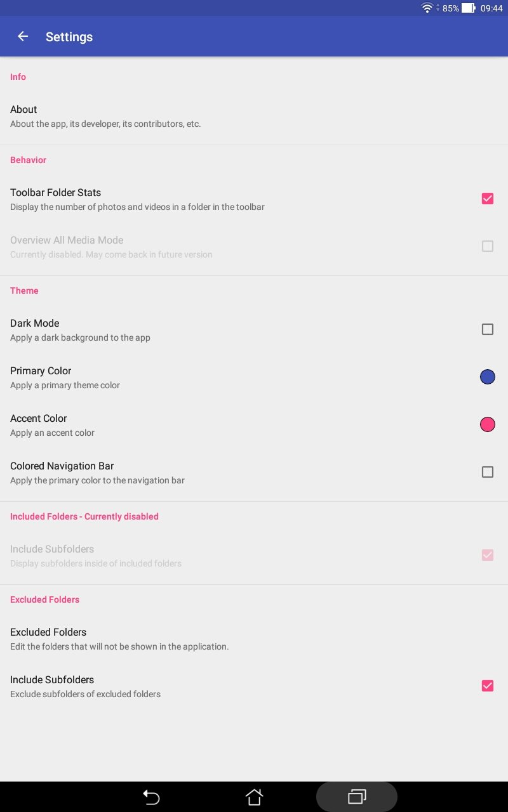This screenshot has width=508, height=812.
Task: Tap the Android home button
Action: pos(254,797)
